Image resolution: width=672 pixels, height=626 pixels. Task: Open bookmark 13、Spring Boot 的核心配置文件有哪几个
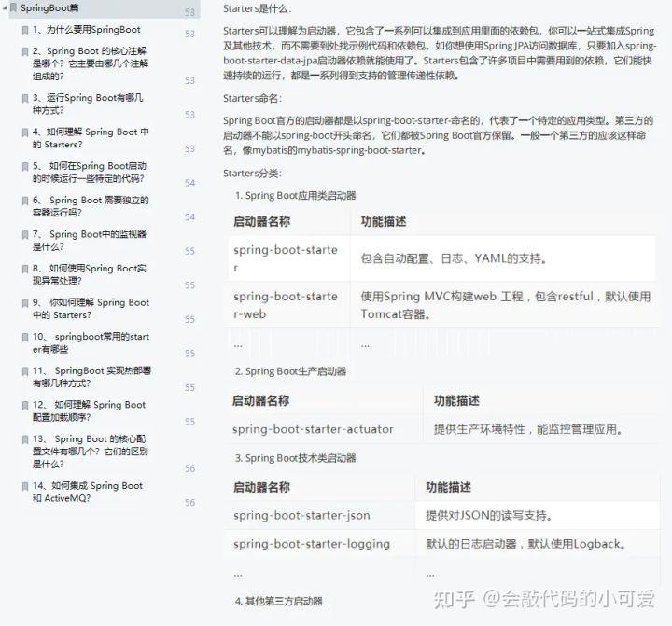[x=91, y=452]
